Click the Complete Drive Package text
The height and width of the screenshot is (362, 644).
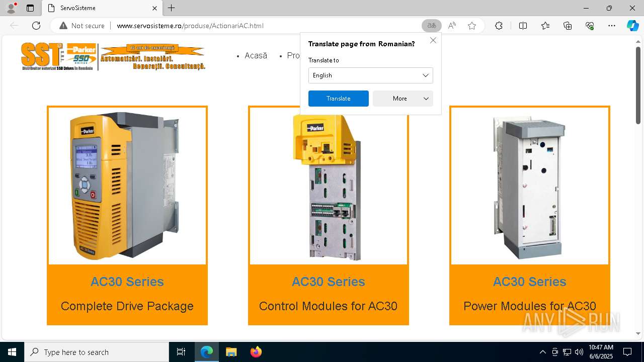pos(127,306)
